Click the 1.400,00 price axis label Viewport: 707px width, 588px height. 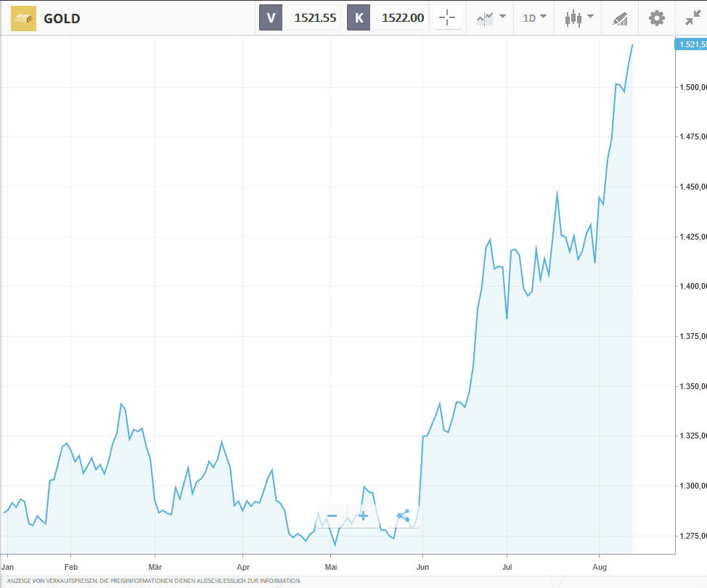tap(692, 286)
